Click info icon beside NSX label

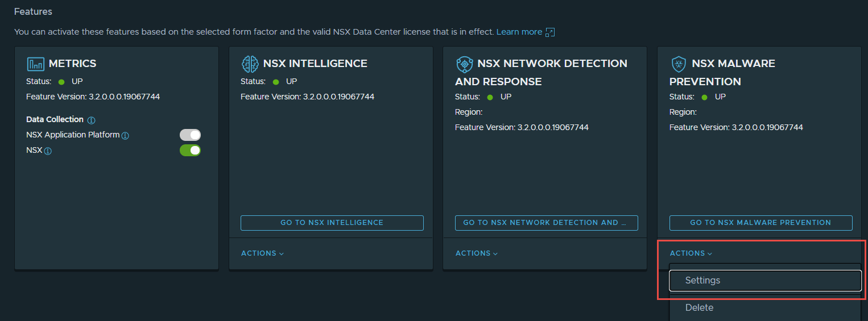click(48, 151)
